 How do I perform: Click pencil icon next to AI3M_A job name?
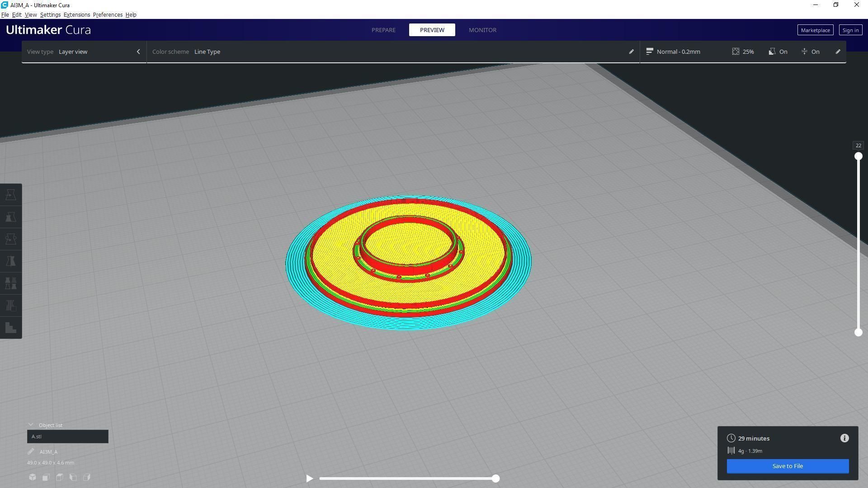coord(31,451)
